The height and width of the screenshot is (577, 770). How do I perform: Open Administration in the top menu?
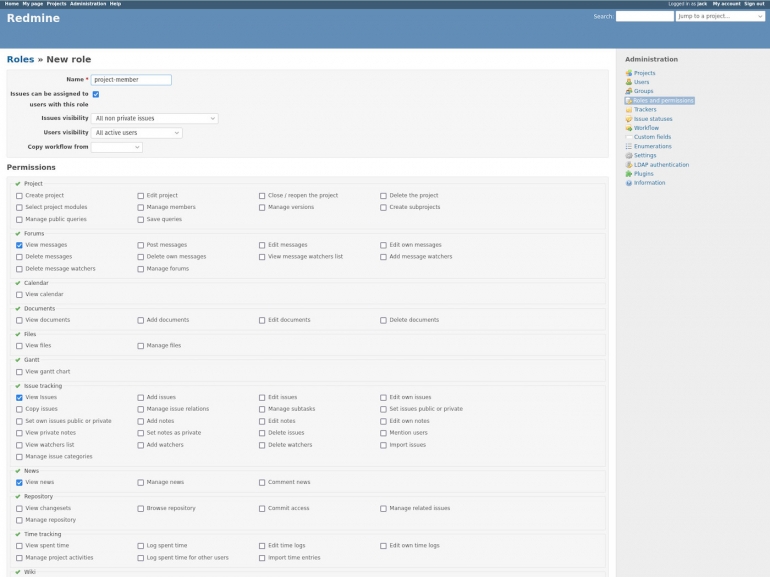(88, 3)
